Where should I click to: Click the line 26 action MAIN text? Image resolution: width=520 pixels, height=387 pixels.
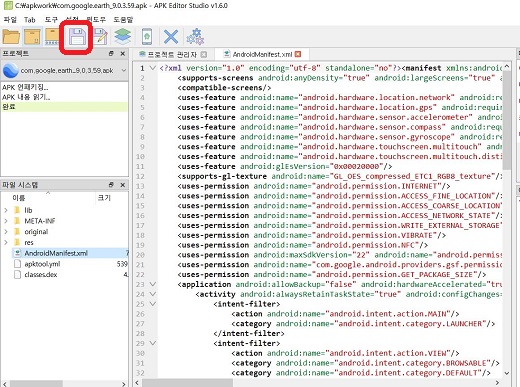click(x=345, y=314)
